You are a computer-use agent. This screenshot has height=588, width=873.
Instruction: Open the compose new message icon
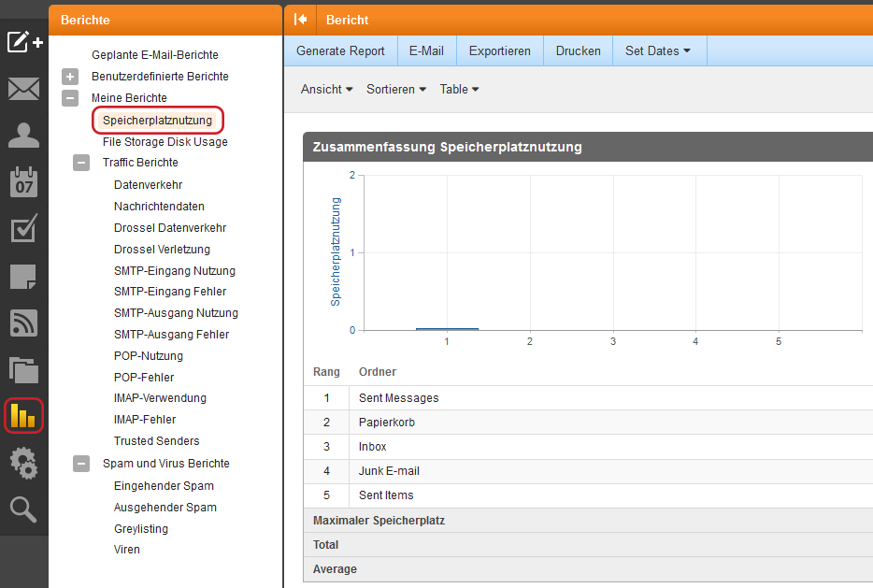coord(24,43)
